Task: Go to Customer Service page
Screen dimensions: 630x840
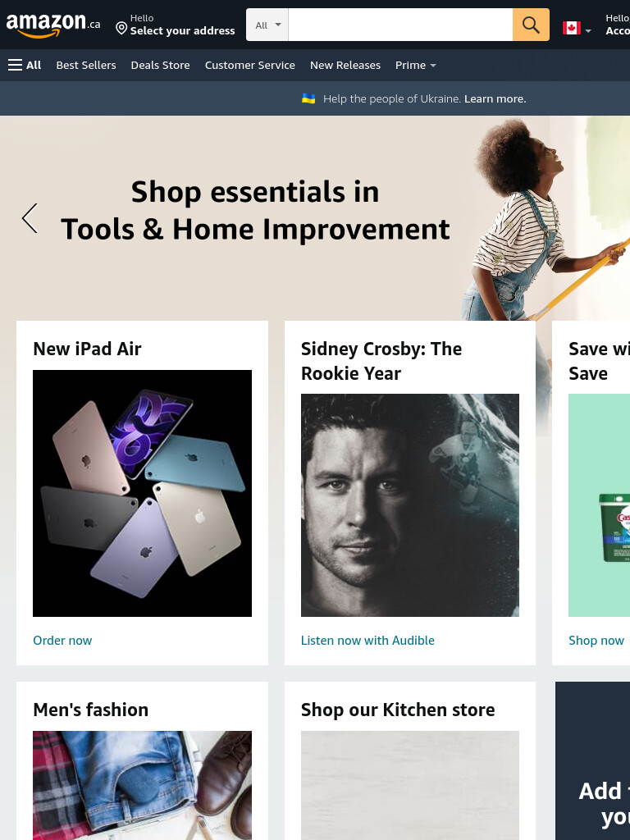Action: 249,66
